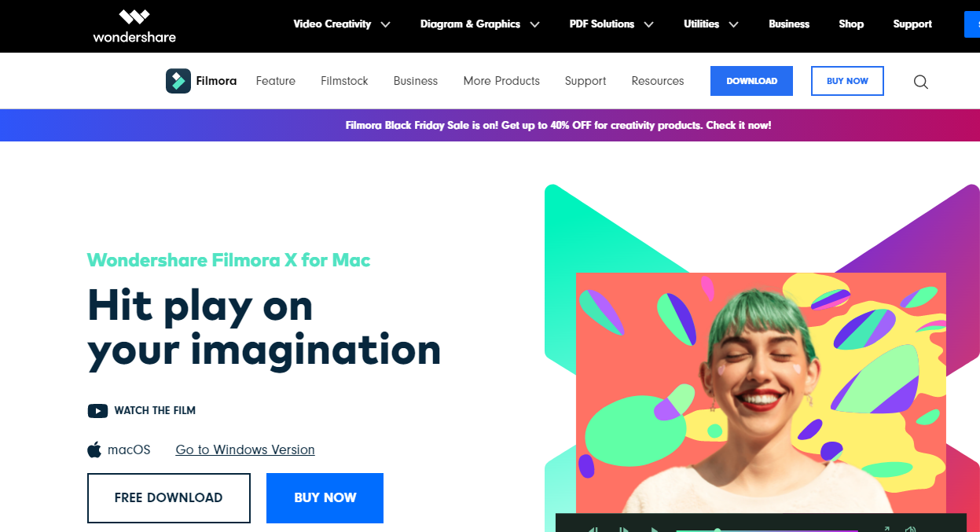Screen dimensions: 980x532
Task: Click the Watch the Film play icon
Action: [x=97, y=410]
